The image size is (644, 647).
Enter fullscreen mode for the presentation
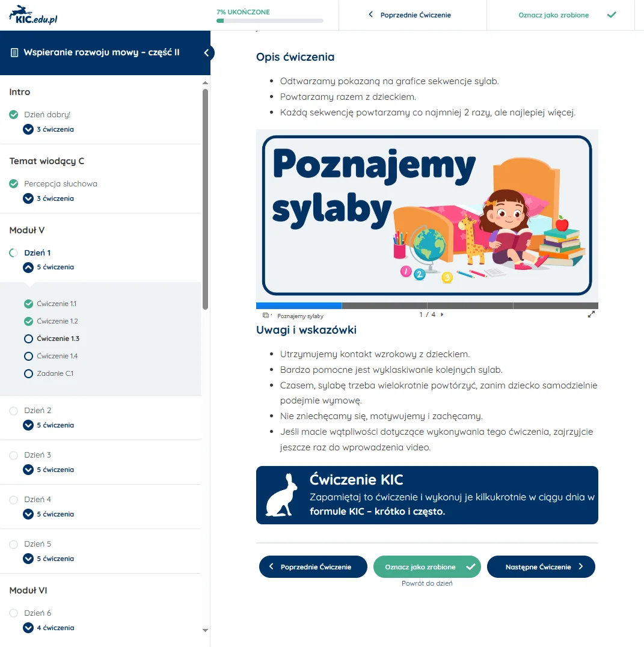(x=591, y=314)
